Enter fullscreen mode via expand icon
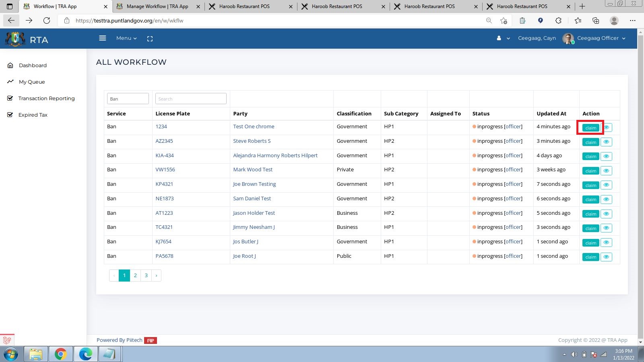The width and height of the screenshot is (644, 362). (150, 39)
